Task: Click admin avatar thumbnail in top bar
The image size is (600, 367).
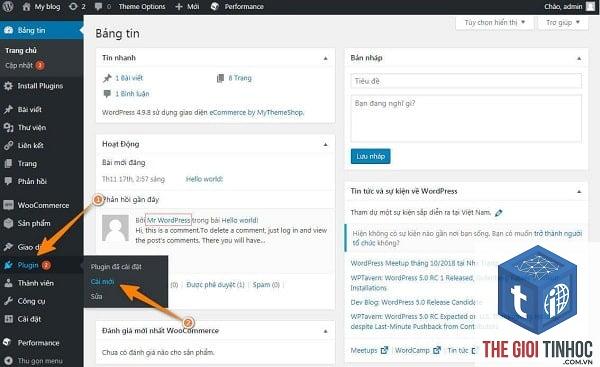Action: coord(590,7)
